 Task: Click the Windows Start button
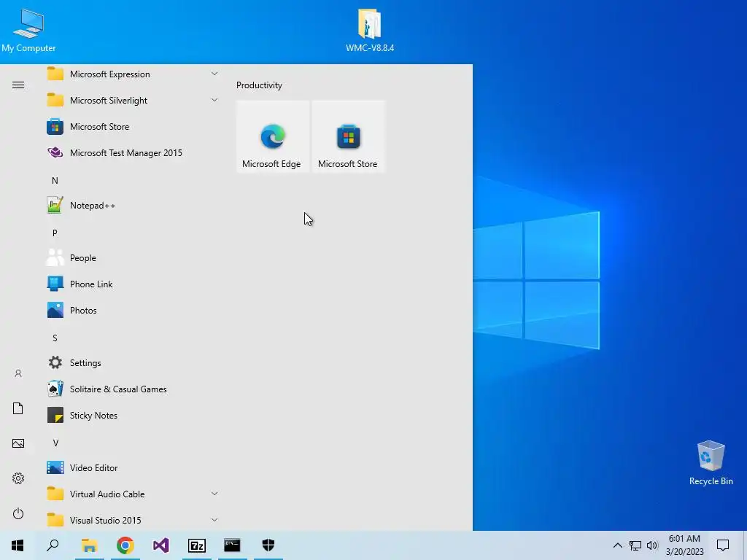(x=18, y=545)
